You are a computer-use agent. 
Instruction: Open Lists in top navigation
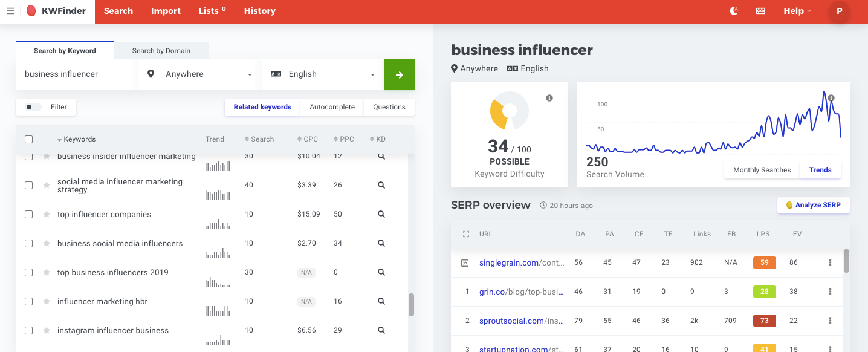point(212,11)
